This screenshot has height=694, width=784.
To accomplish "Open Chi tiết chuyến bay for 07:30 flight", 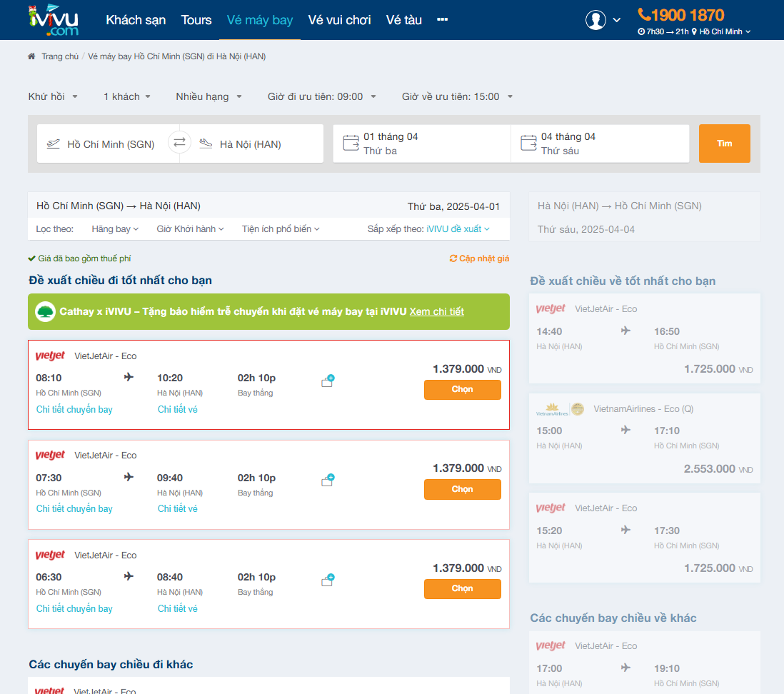I will (74, 508).
